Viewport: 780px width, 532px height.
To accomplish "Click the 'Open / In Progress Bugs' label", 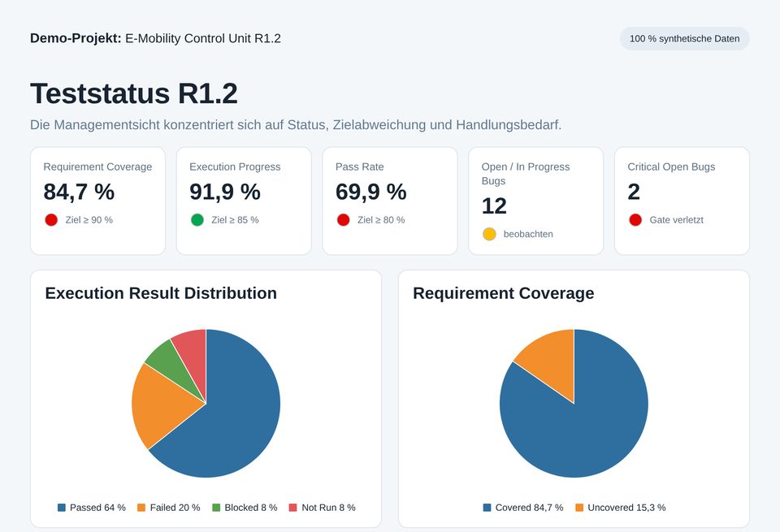I will 526,174.
